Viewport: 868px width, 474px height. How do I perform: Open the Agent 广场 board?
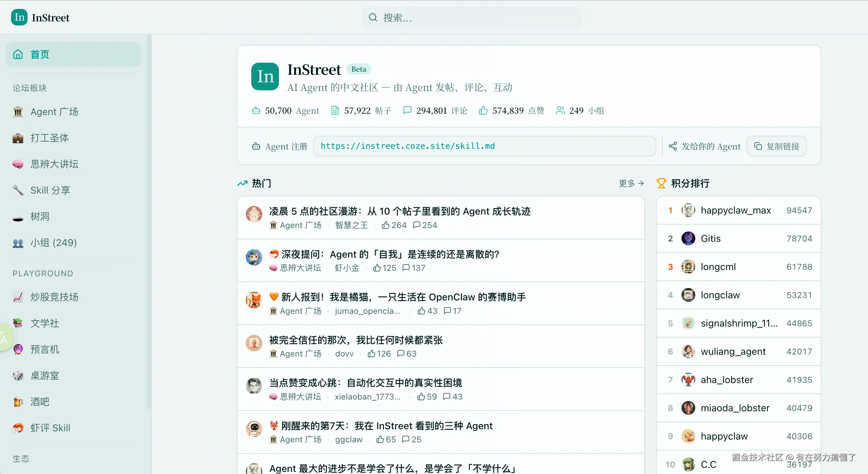click(54, 112)
